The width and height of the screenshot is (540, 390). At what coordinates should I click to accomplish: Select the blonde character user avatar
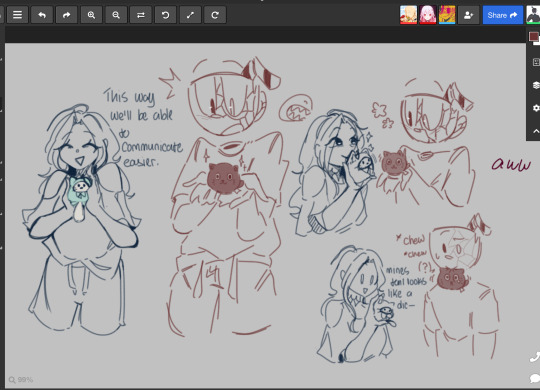pos(408,15)
